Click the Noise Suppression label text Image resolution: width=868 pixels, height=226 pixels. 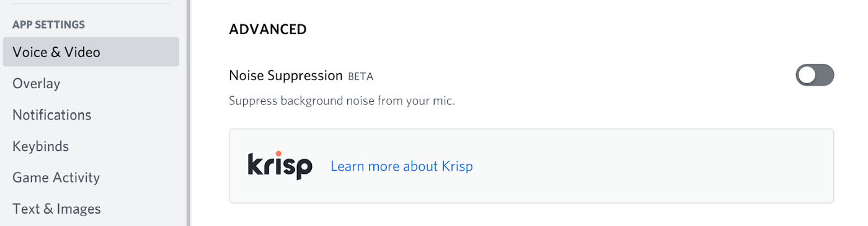[286, 76]
